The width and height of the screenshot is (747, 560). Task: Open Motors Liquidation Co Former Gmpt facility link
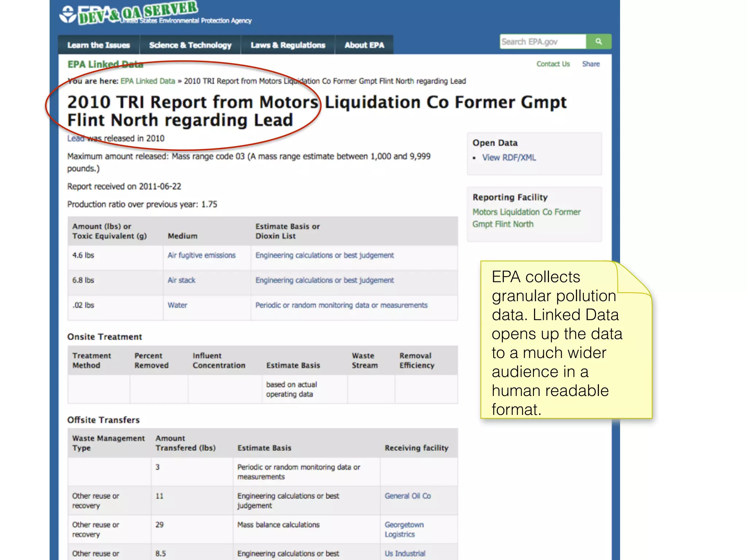(x=526, y=218)
